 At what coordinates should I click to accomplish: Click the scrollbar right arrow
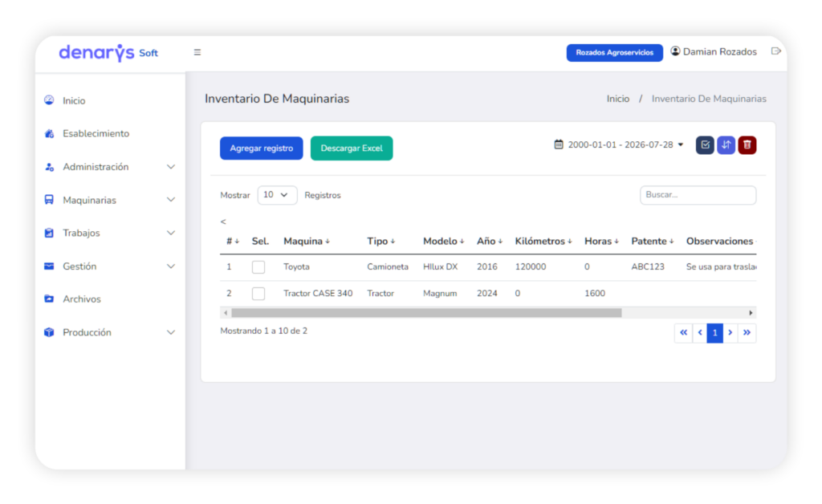click(x=751, y=313)
